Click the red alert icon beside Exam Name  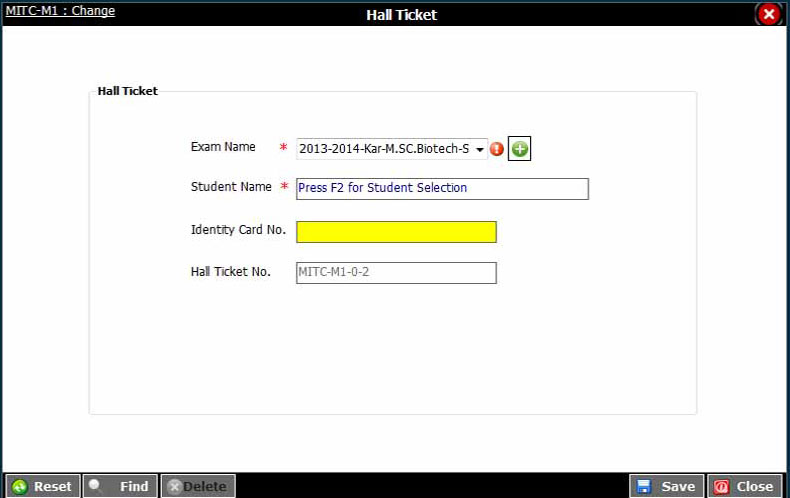click(x=497, y=149)
